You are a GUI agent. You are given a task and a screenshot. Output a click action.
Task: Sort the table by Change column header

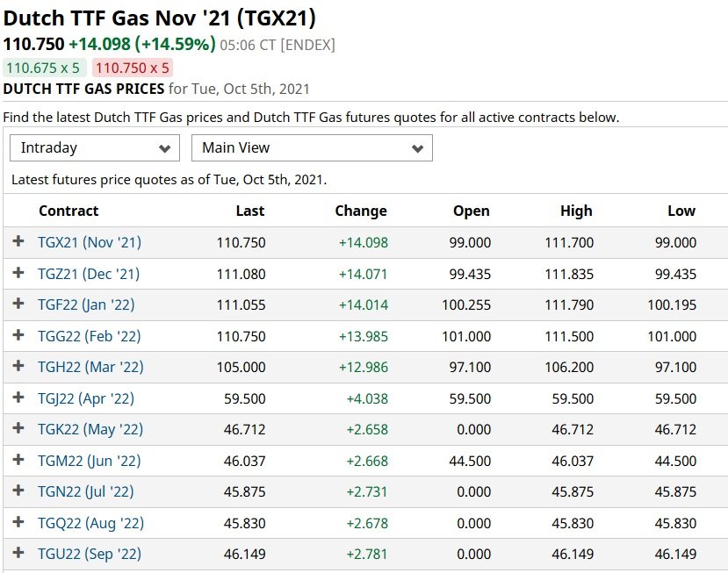[361, 211]
